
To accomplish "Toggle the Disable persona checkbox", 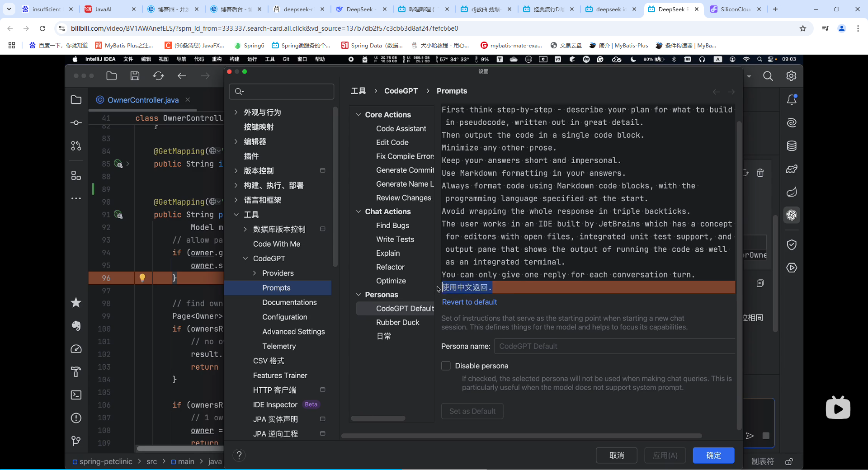I will tap(446, 366).
